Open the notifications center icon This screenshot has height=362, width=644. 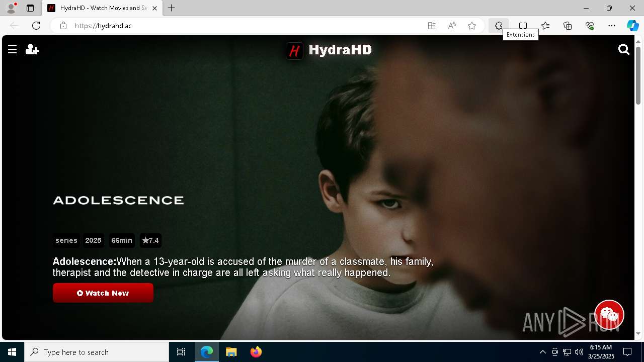pos(628,352)
